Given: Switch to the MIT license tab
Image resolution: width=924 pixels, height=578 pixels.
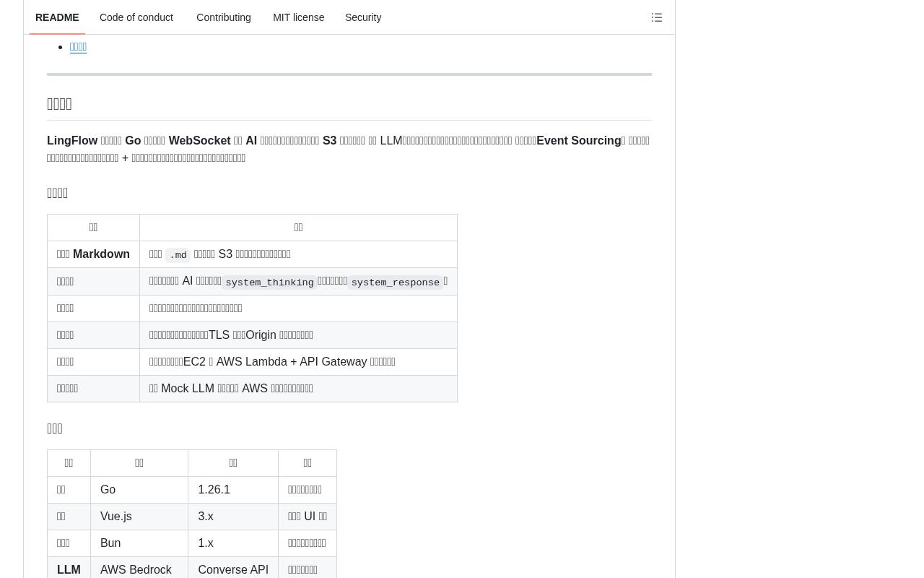Looking at the screenshot, I should [x=299, y=17].
